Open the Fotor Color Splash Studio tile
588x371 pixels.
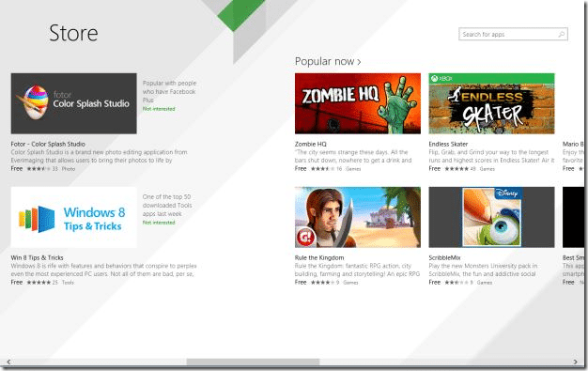click(74, 103)
